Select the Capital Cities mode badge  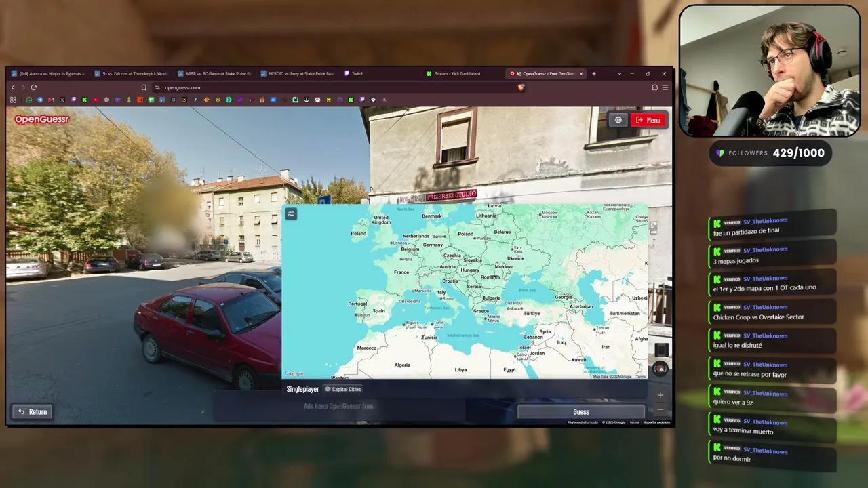click(x=343, y=389)
